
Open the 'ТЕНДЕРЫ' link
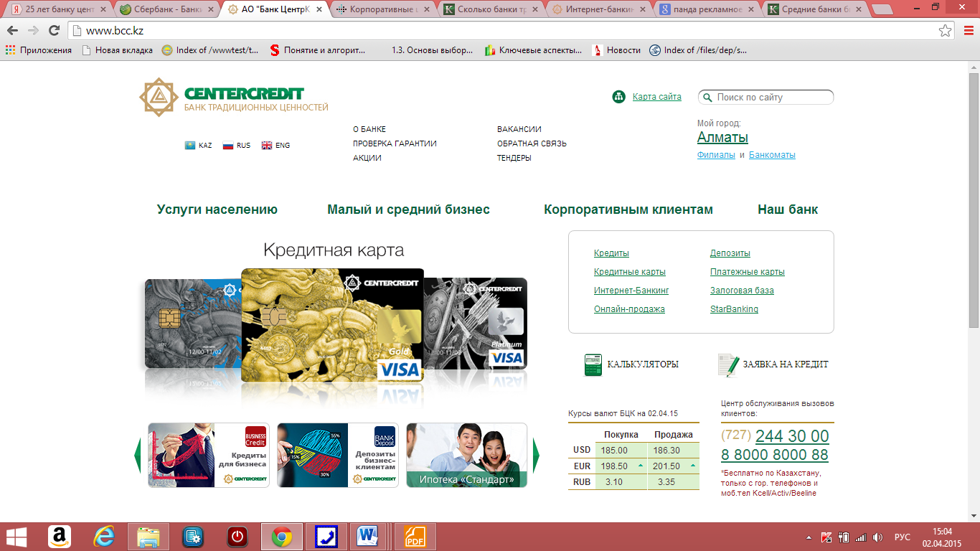pyautogui.click(x=514, y=158)
